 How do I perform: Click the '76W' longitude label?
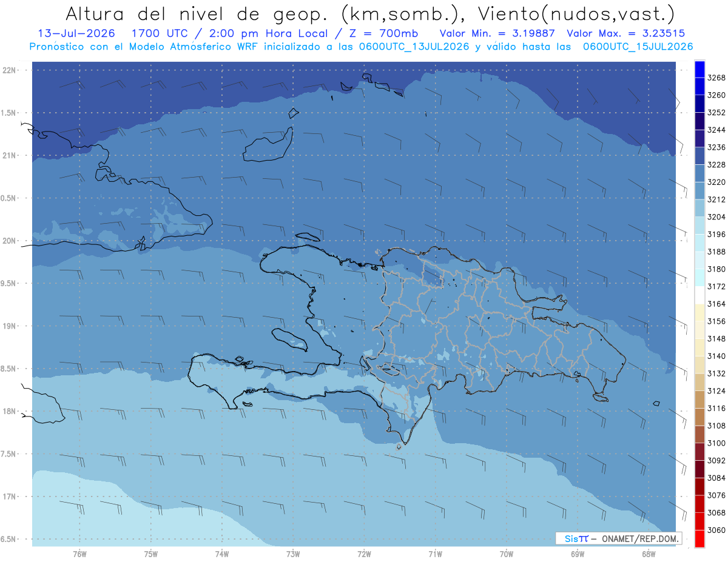pos(79,554)
